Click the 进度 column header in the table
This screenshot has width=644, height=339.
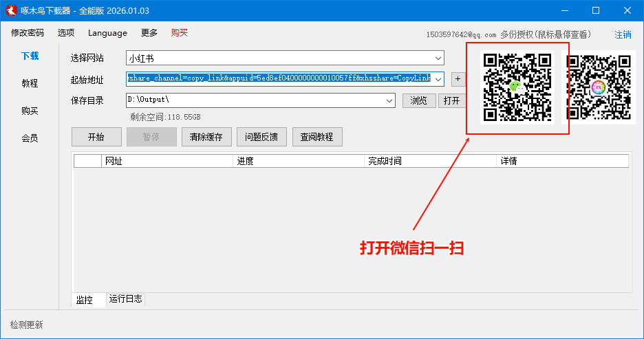point(246,161)
